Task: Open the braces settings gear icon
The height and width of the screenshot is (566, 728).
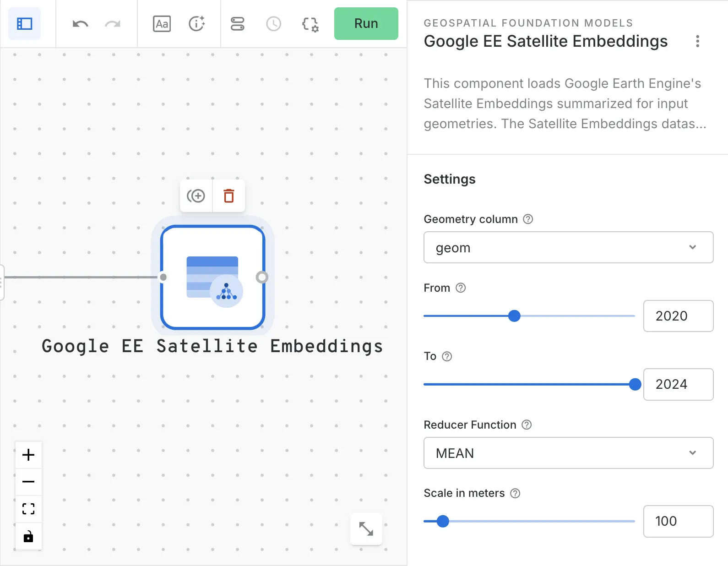Action: [x=310, y=24]
